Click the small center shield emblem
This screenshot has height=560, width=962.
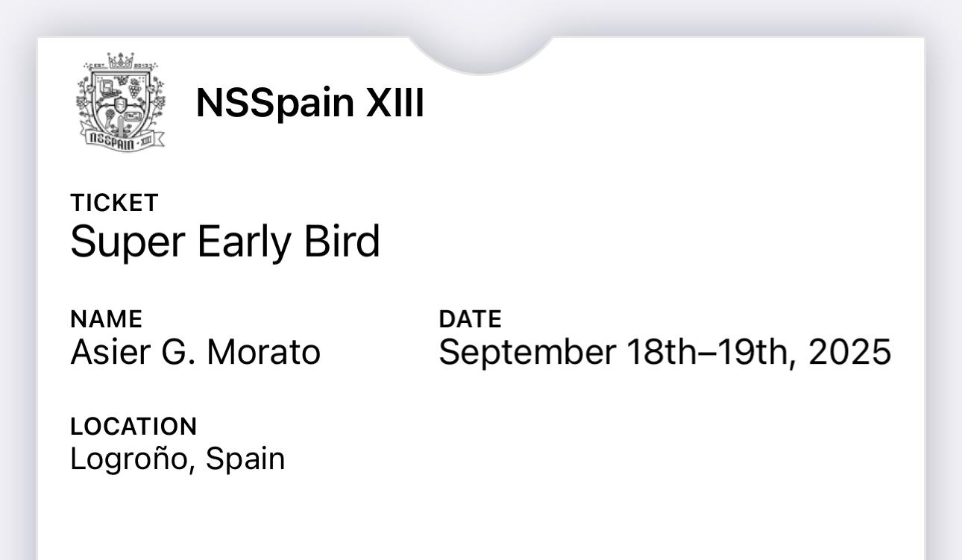pyautogui.click(x=121, y=104)
